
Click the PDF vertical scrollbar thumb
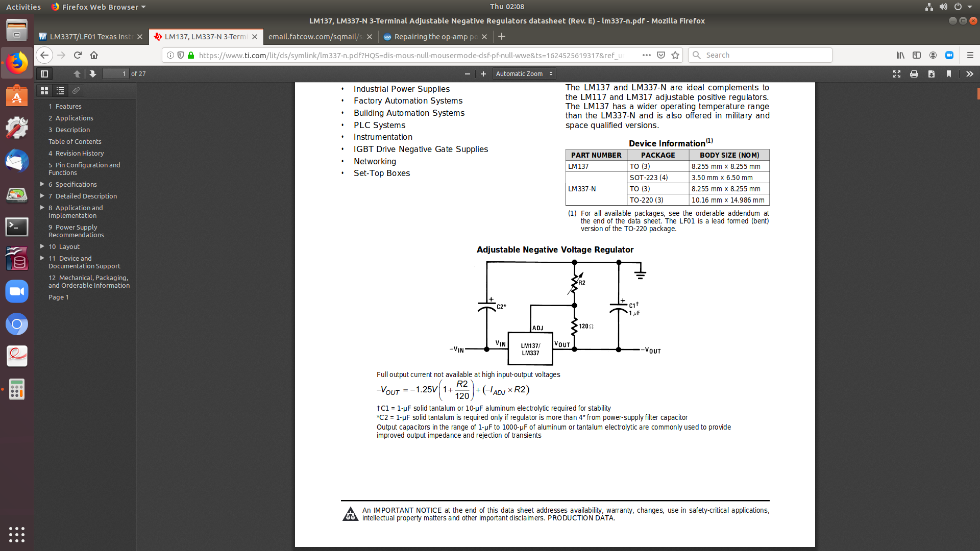pos(978,93)
